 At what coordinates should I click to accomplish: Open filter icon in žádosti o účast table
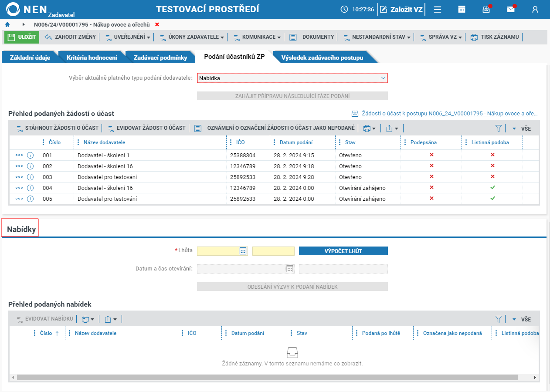499,128
